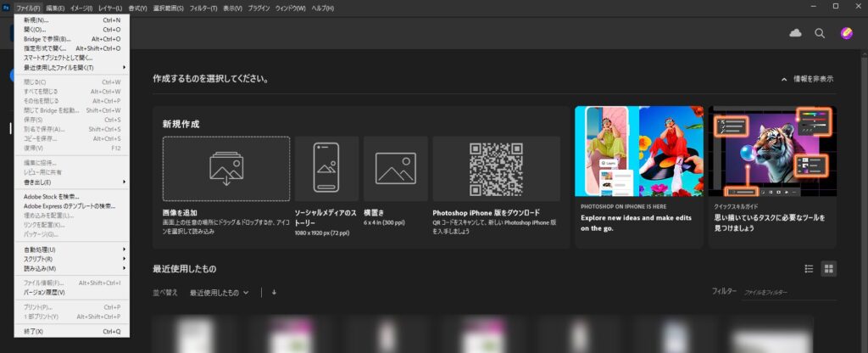Open the レイヤー(L) menu
The image size is (868, 353).
tap(110, 8)
